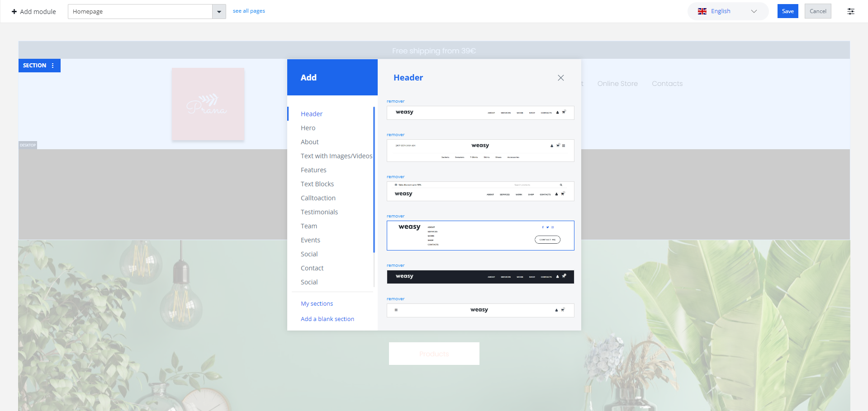Follow the see all pages link
Viewport: 868px width, 411px height.
249,11
